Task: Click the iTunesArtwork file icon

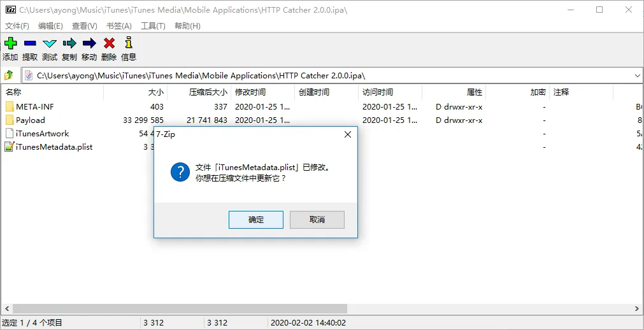Action: tap(10, 133)
